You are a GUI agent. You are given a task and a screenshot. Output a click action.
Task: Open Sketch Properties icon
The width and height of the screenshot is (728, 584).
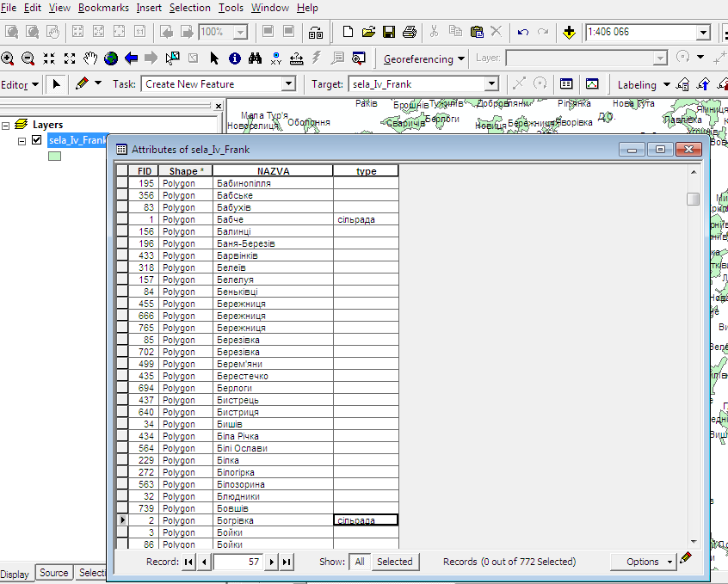(592, 84)
